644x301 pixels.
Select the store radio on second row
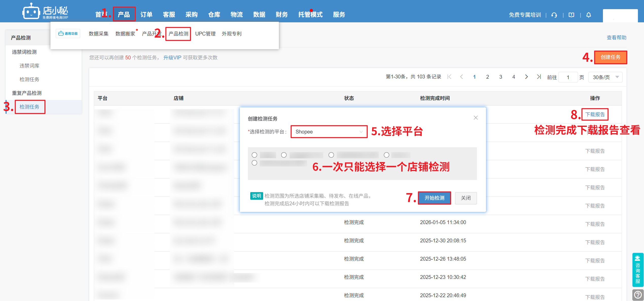(x=255, y=163)
